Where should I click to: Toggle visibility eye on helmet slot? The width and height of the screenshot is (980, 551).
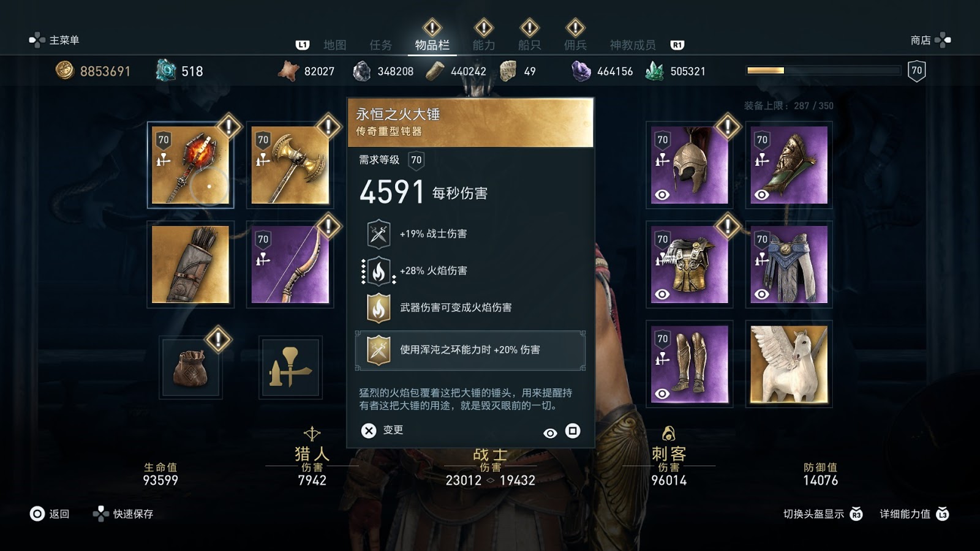click(662, 195)
